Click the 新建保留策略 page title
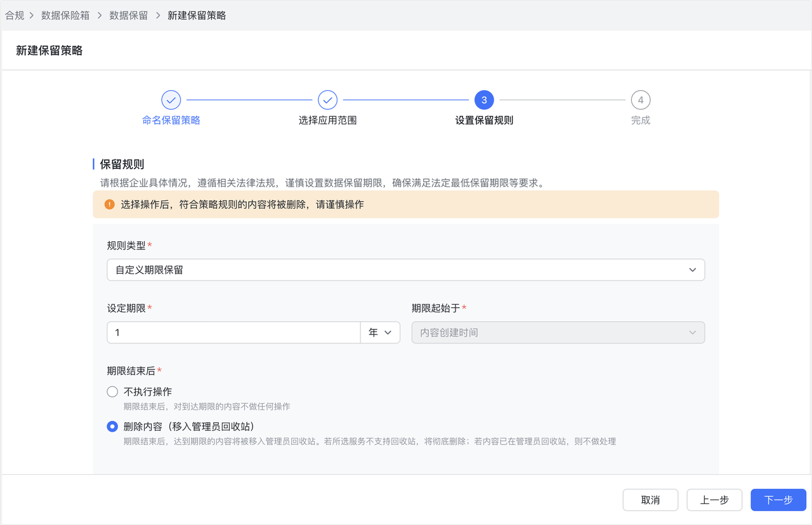 point(49,51)
